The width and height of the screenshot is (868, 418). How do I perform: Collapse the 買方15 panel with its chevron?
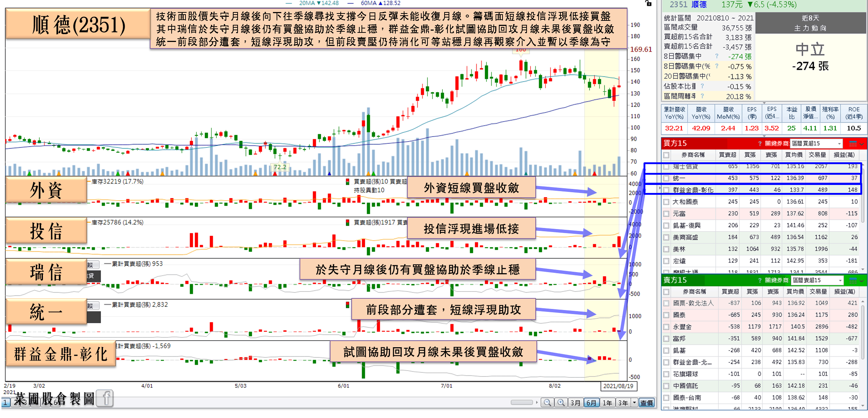coord(862,144)
